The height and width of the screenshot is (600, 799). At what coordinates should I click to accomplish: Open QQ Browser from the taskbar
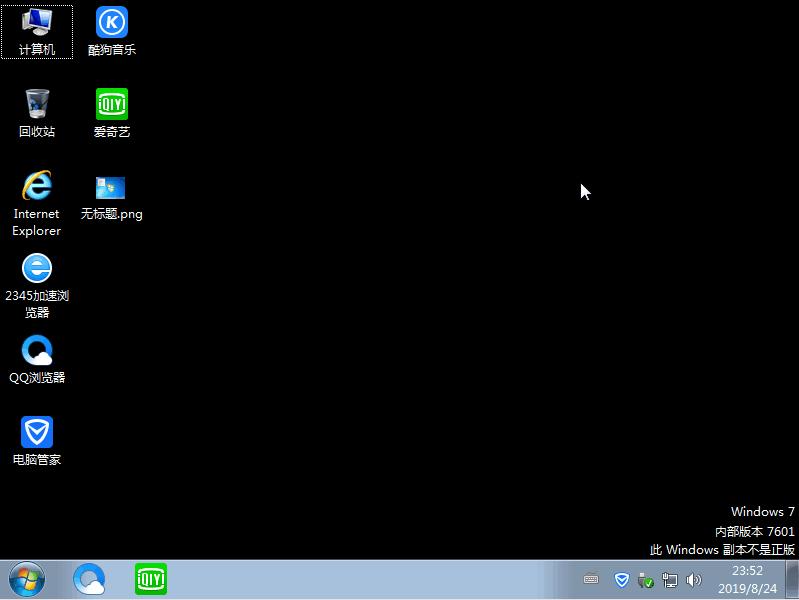[x=89, y=579]
